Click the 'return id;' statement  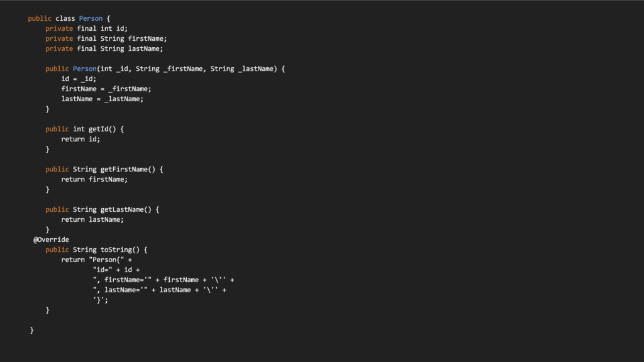[80, 139]
